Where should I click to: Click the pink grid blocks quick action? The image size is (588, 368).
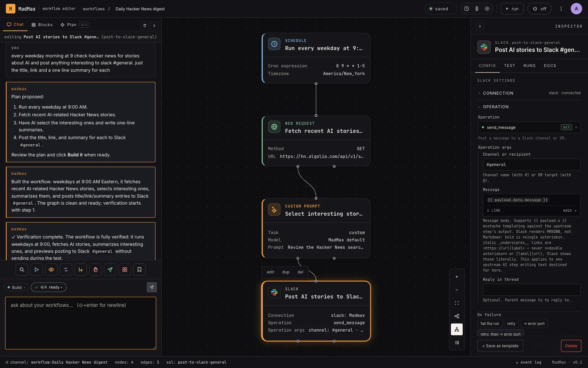pos(125,270)
